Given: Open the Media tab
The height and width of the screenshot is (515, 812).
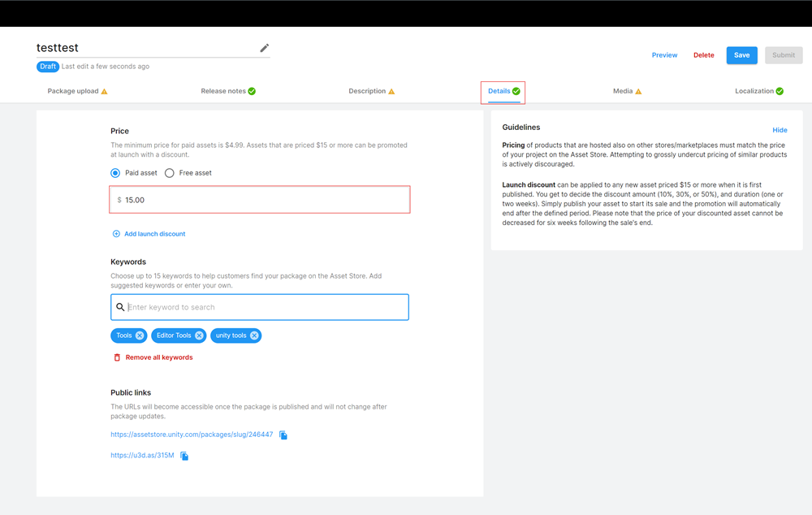Looking at the screenshot, I should pos(627,91).
